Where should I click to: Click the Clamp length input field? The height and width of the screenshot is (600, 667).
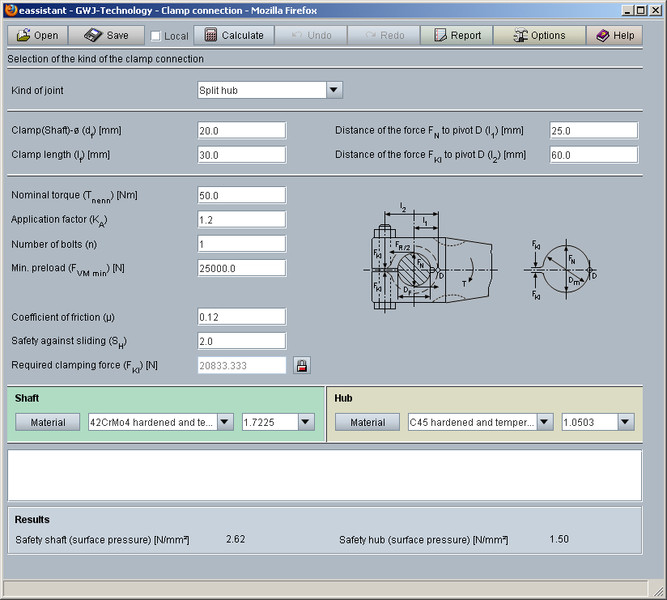click(x=242, y=155)
